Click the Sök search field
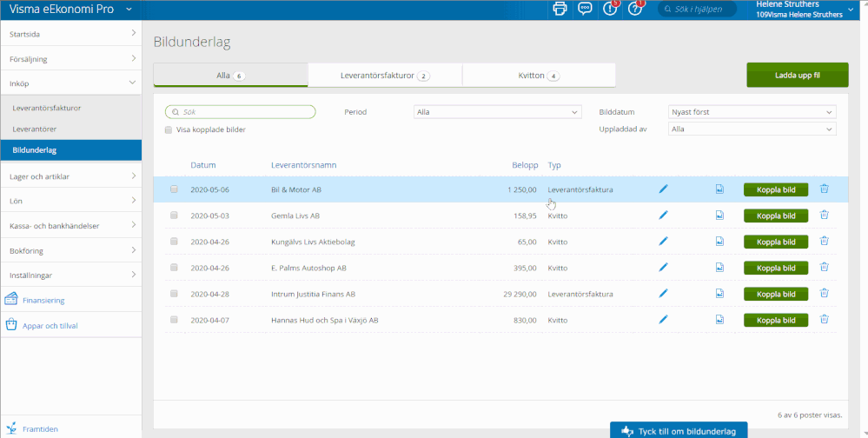The height and width of the screenshot is (438, 868). click(241, 112)
